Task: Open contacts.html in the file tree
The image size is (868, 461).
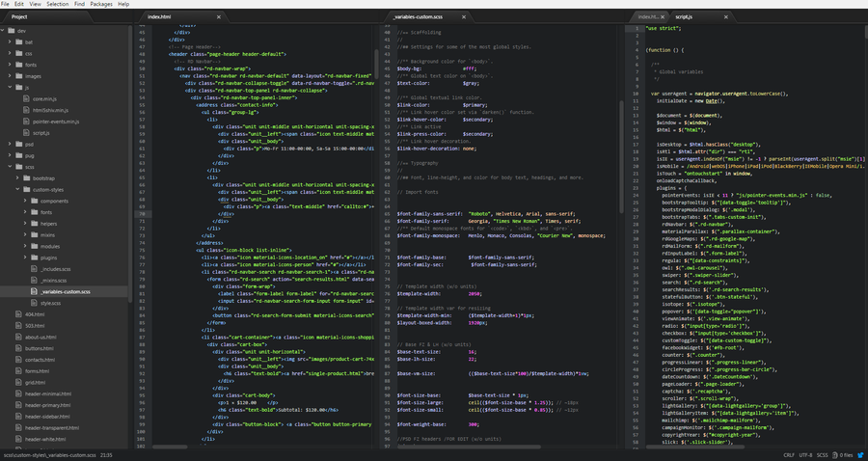Action: point(39,359)
